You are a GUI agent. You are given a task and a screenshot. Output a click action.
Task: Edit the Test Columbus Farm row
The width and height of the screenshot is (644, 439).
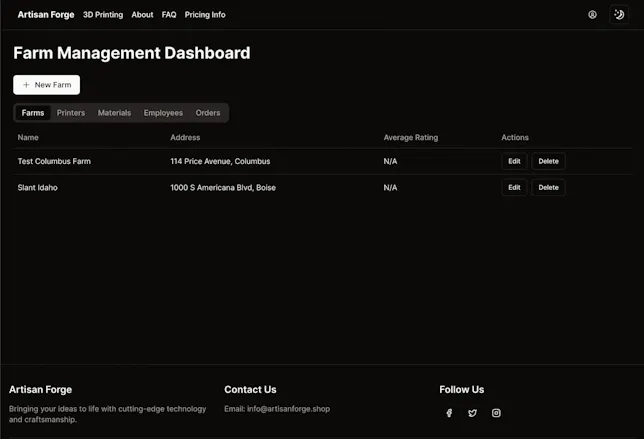(514, 161)
